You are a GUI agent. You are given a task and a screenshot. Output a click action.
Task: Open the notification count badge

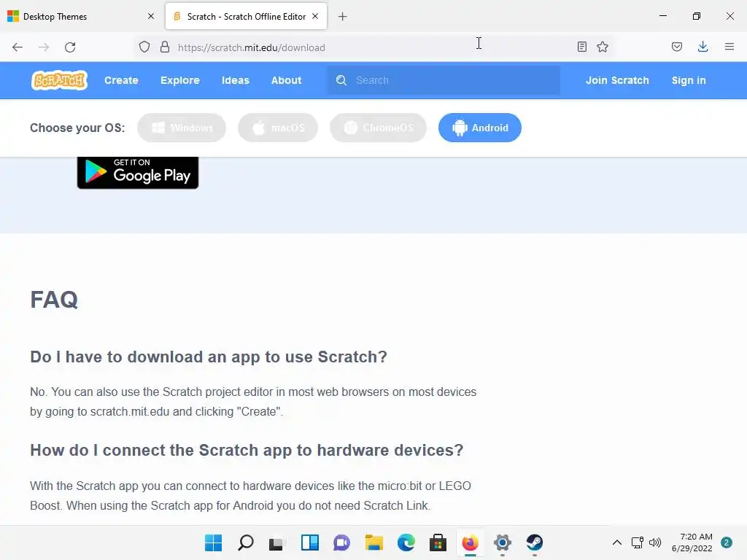point(727,542)
